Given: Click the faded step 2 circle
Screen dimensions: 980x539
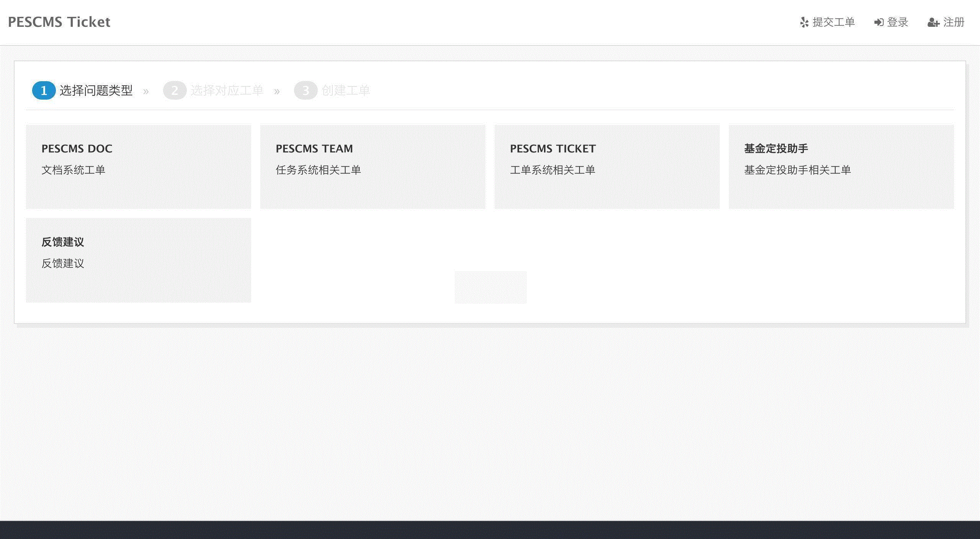Looking at the screenshot, I should click(x=175, y=91).
